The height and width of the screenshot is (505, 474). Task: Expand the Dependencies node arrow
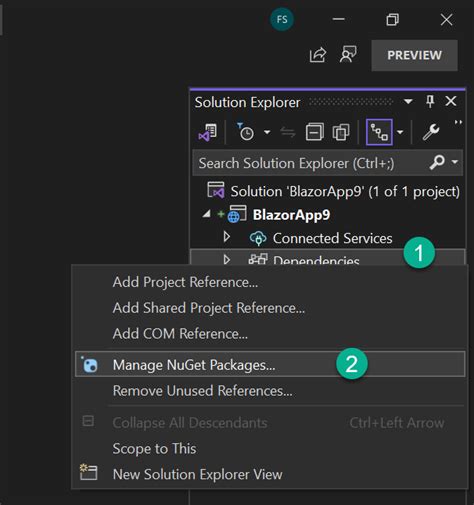click(227, 259)
